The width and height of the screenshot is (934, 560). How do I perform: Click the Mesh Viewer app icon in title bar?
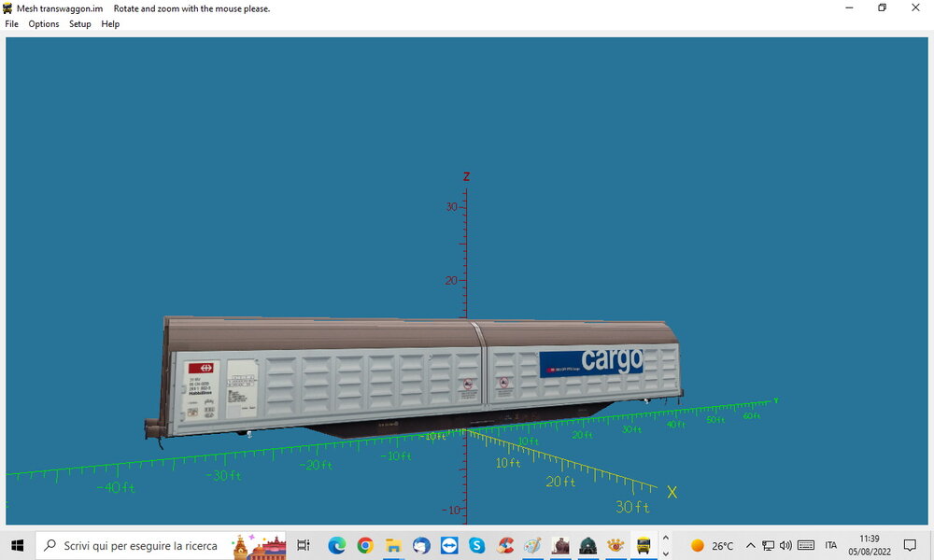tap(7, 8)
